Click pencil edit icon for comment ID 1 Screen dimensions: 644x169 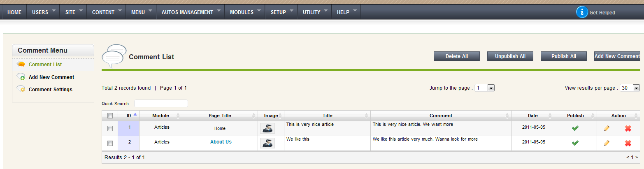(x=607, y=128)
